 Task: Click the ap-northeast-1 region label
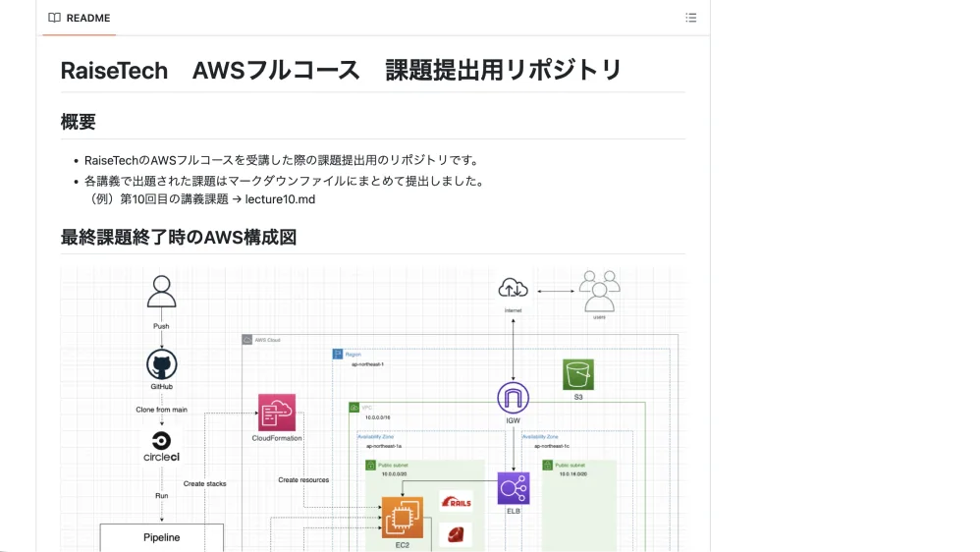367,363
